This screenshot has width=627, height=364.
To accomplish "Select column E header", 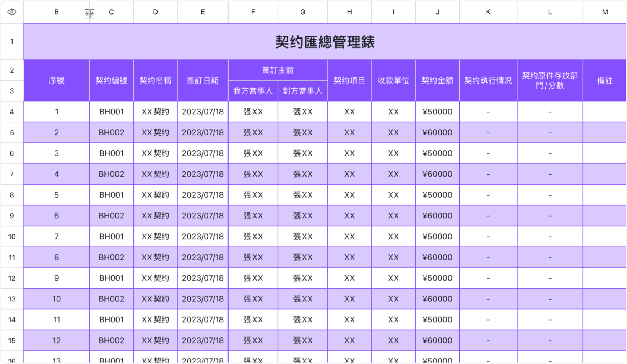I will tap(203, 12).
